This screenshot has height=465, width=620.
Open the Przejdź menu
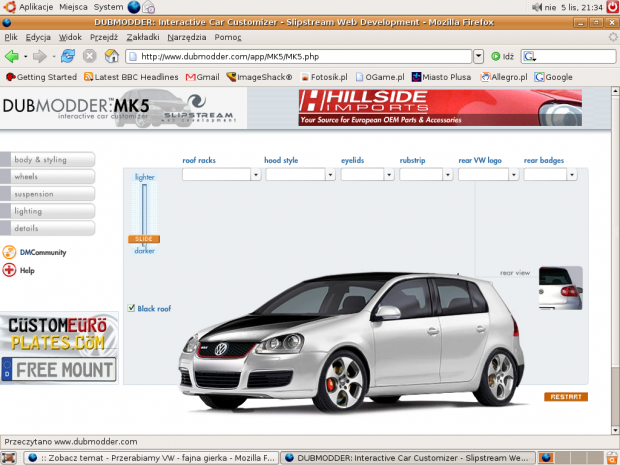104,37
